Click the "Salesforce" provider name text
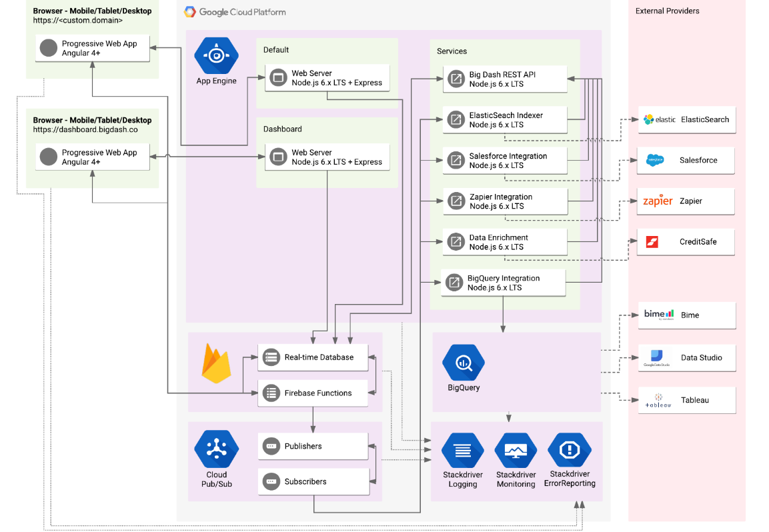 (698, 160)
